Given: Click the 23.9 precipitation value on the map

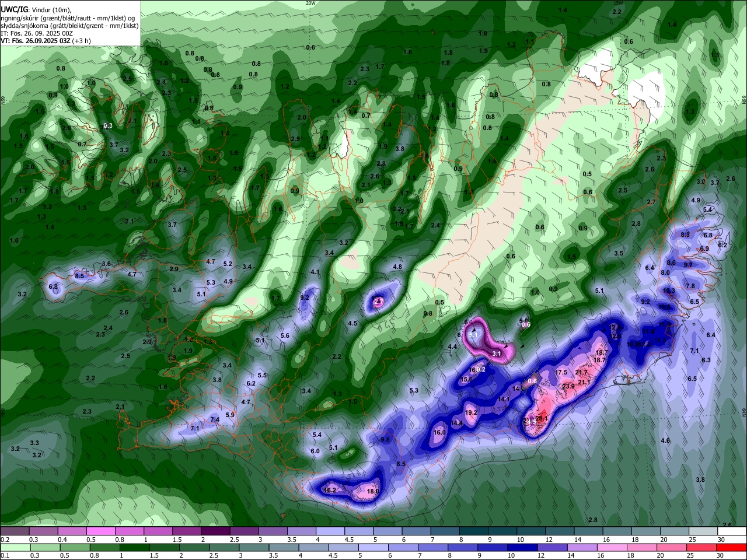Looking at the screenshot, I should (x=568, y=386).
